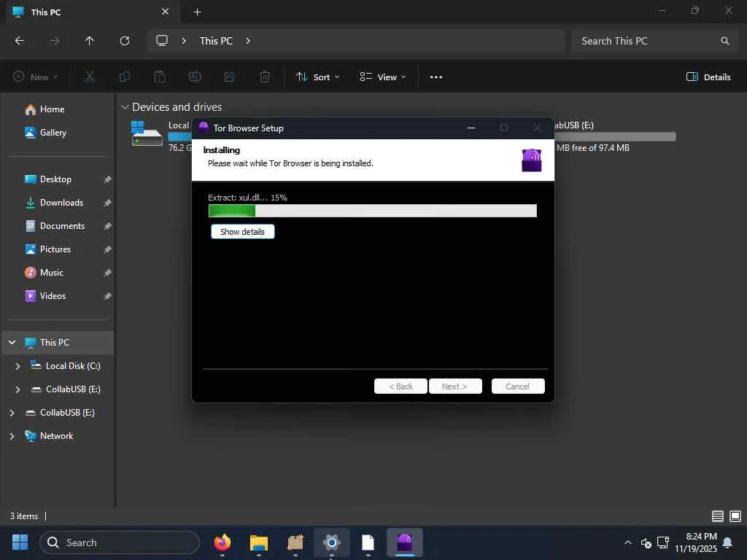Click the Rename toolbar icon
This screenshot has height=560, width=747.
click(195, 77)
